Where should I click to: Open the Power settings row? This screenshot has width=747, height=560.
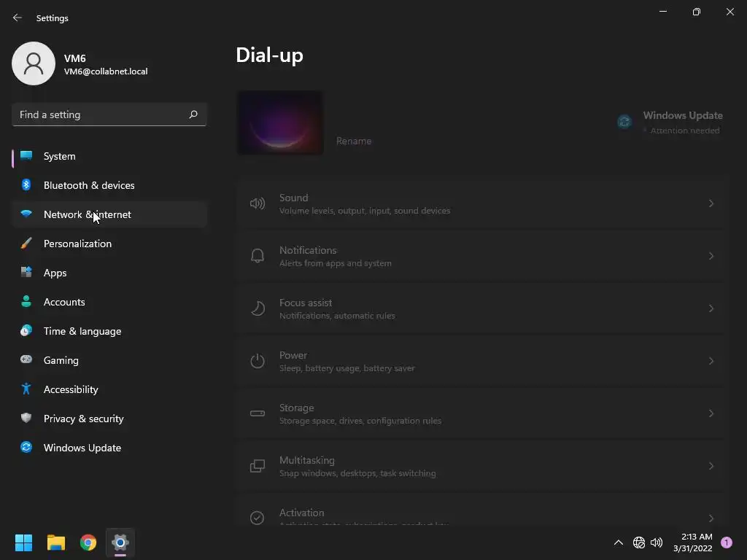coord(481,361)
